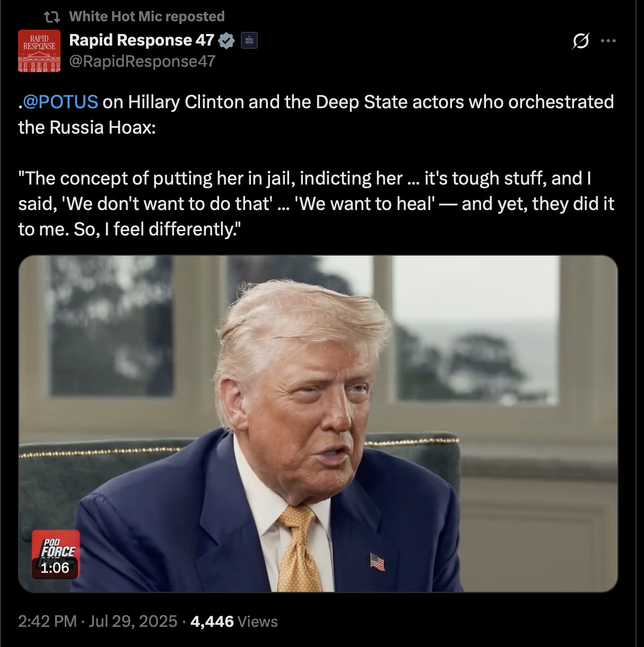The height and width of the screenshot is (647, 644).
Task: Click the White House affiliation badge
Action: click(249, 41)
